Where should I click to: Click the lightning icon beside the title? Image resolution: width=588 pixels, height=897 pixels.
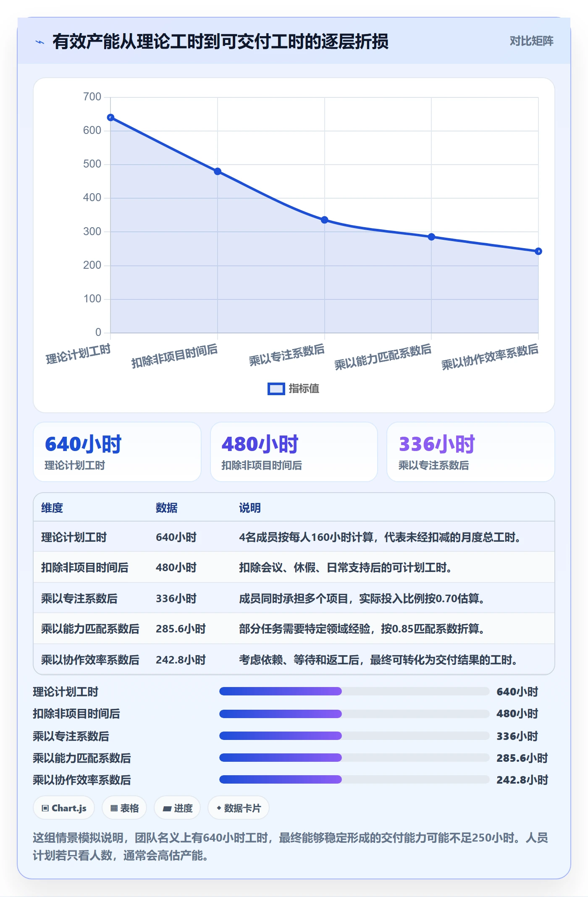coord(40,42)
